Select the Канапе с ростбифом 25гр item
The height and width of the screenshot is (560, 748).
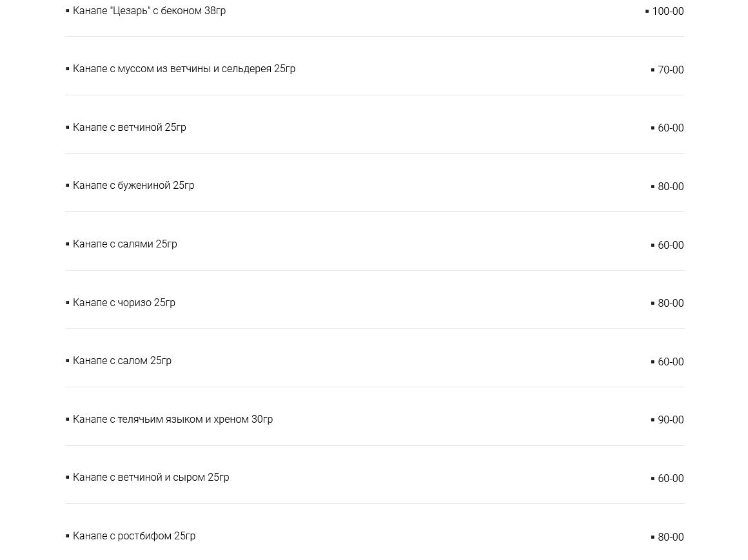click(x=134, y=536)
